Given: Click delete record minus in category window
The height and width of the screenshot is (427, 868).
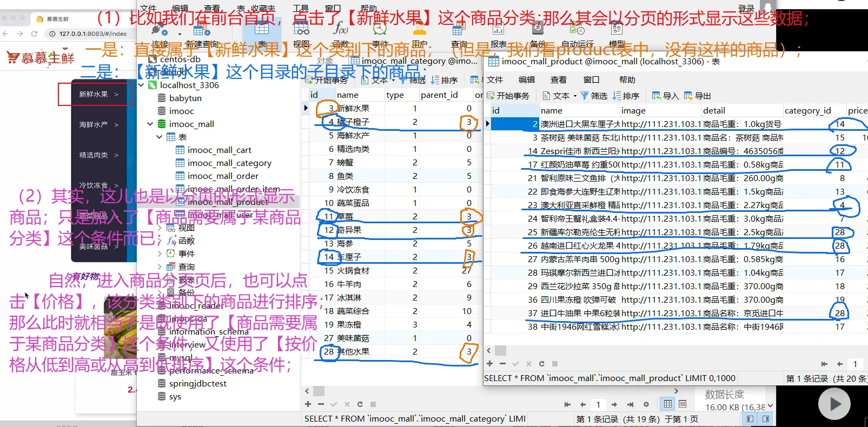Looking at the screenshot, I should [x=321, y=404].
